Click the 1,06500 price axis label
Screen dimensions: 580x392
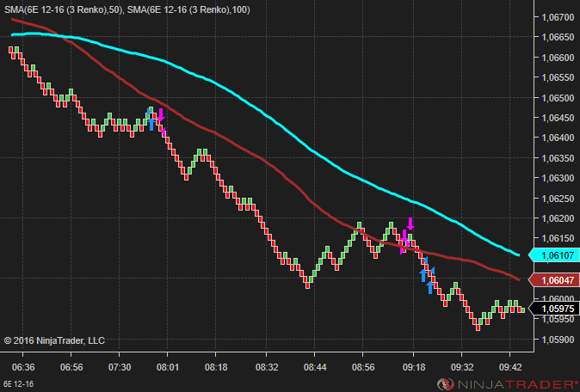(558, 97)
